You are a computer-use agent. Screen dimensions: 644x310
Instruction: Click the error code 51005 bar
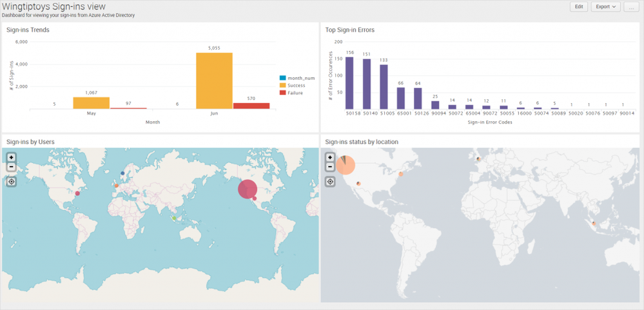coord(384,87)
